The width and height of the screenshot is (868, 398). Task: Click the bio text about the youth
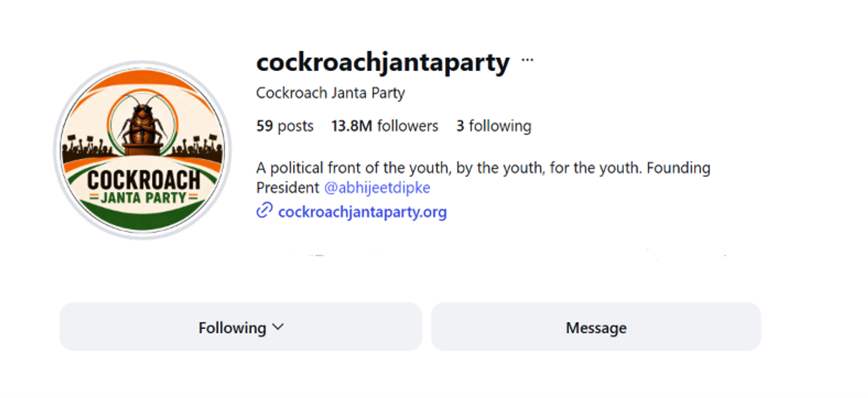click(449, 168)
